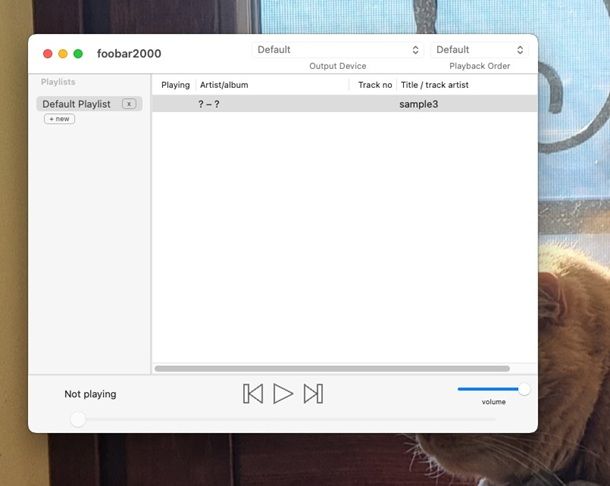The height and width of the screenshot is (486, 610).
Task: Click the horizontal scrollbar under playlist
Action: coord(331,368)
